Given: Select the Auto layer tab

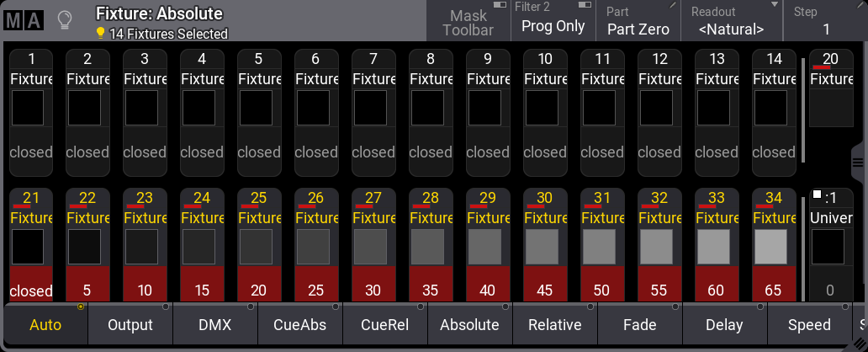Looking at the screenshot, I should [45, 325].
